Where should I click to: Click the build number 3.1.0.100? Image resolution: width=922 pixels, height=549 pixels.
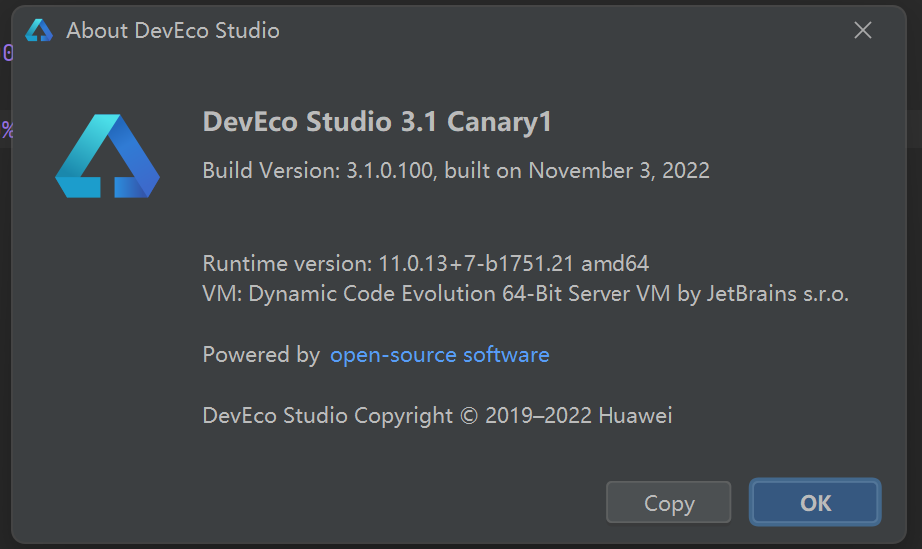tap(389, 170)
